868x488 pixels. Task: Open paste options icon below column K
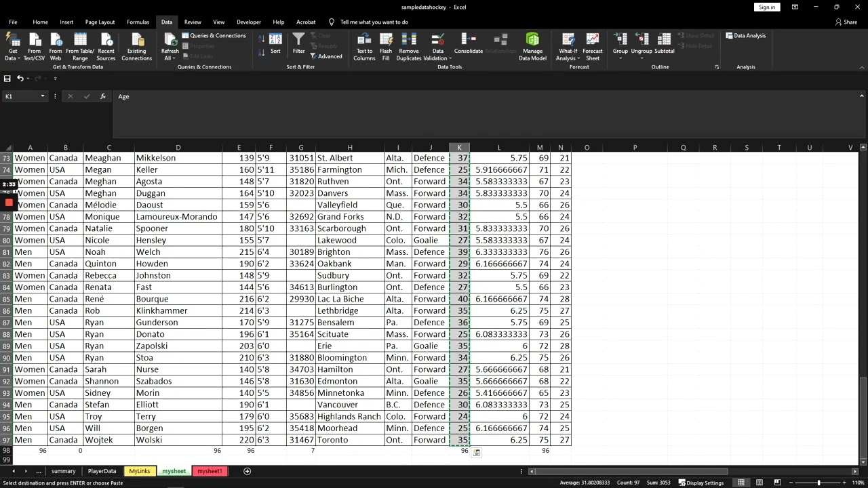(477, 452)
